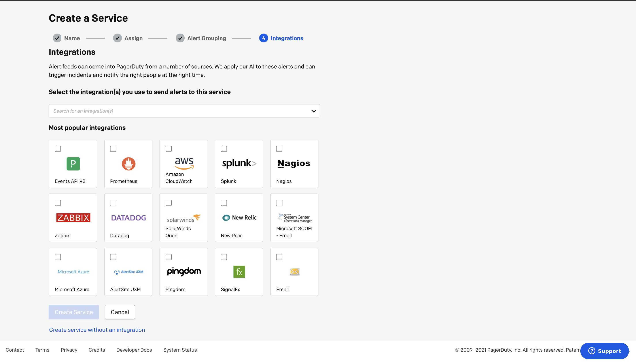Click the Alert Grouping checkmark icon
636x364 pixels.
point(180,38)
